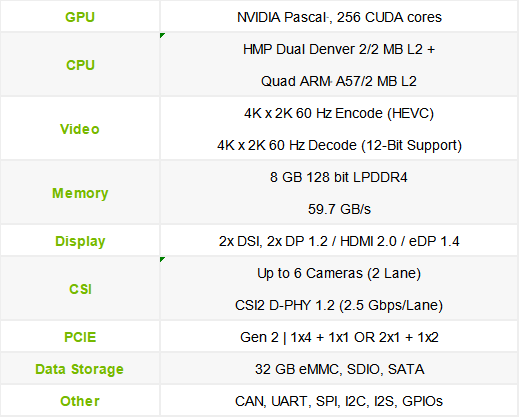Click the 59.7 GB/s bandwidth value
519x417 pixels.
point(339,209)
